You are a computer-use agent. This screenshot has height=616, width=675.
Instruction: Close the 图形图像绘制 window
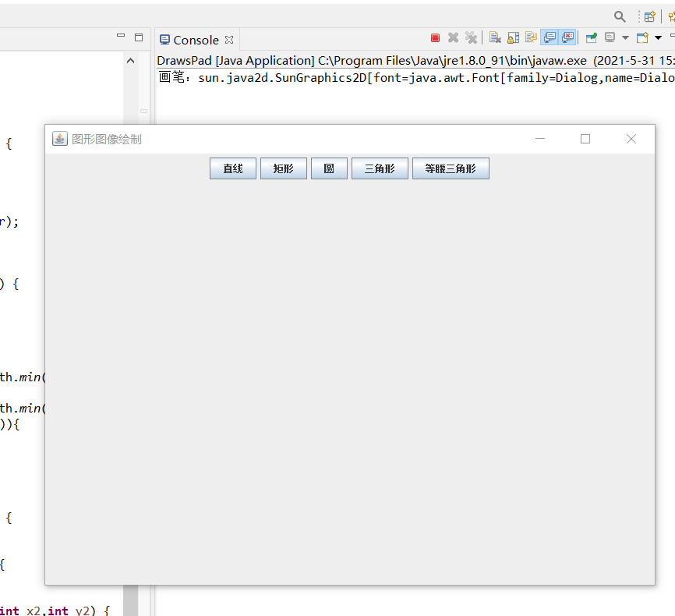tap(631, 139)
